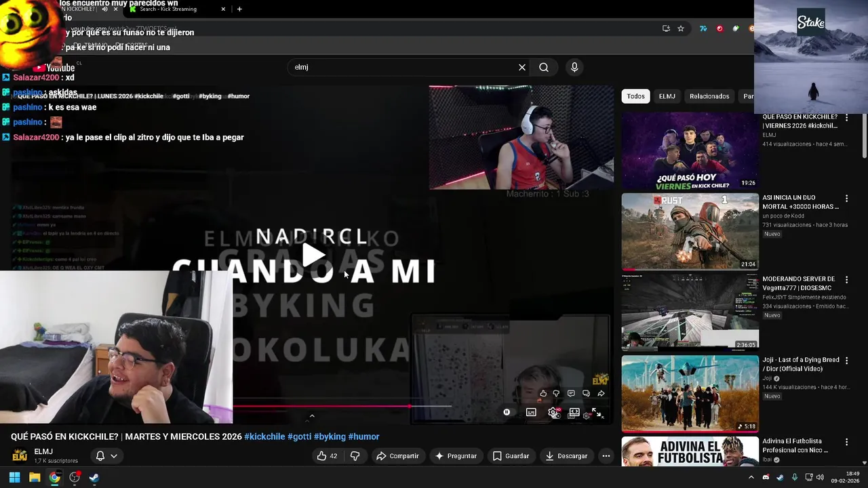Start voice search with microphone icon

574,67
